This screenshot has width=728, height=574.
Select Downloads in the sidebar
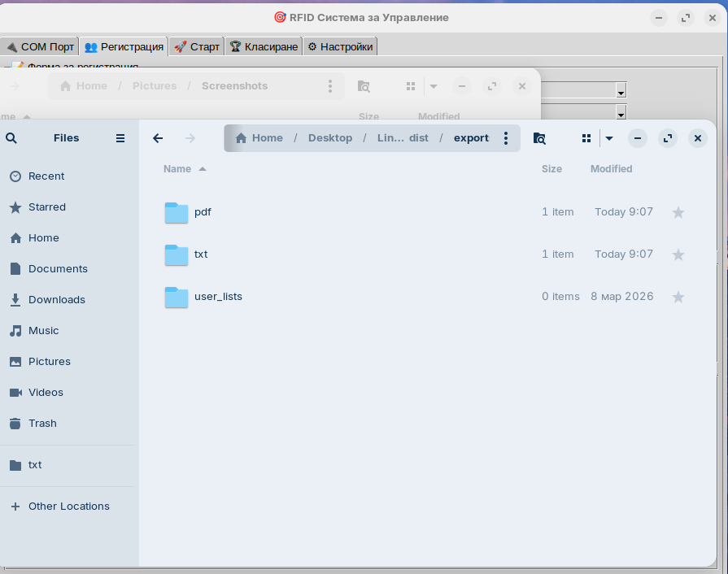(56, 300)
